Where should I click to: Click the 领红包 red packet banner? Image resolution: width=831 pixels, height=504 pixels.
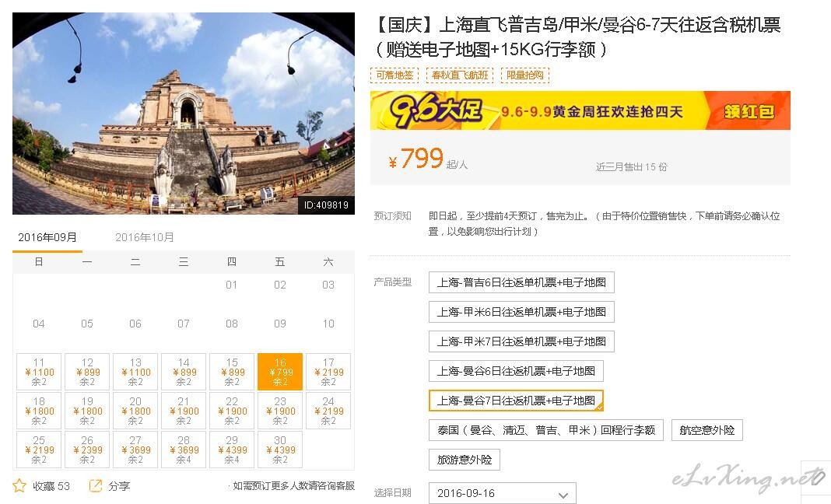(x=749, y=110)
